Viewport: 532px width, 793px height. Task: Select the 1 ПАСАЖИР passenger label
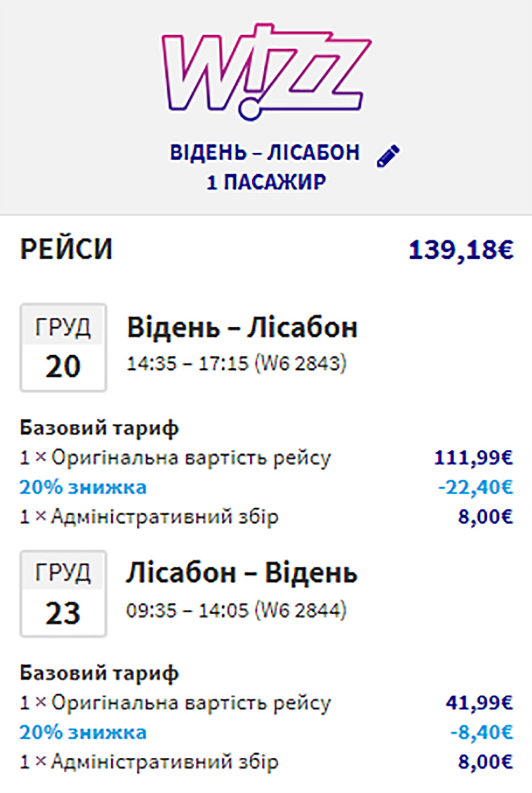(x=266, y=183)
